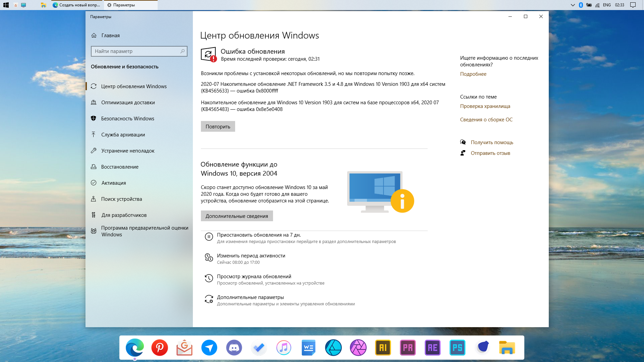This screenshot has height=362, width=644.
Task: Click Повторить to retry updates
Action: click(218, 126)
